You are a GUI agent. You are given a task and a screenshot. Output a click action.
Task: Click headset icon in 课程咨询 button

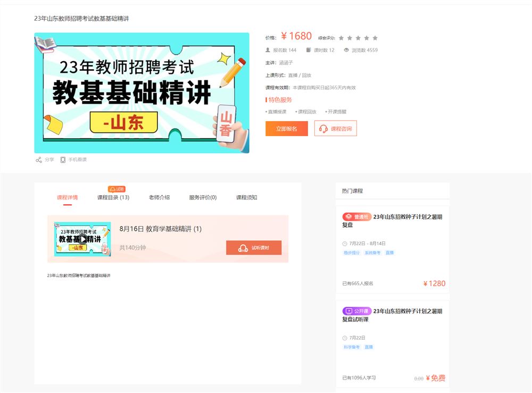[x=323, y=129]
